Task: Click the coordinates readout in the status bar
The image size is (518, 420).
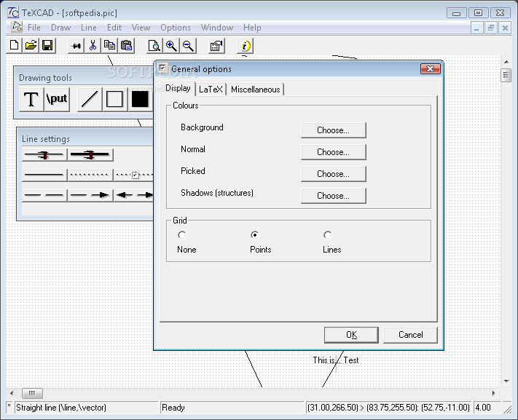Action: (388, 408)
